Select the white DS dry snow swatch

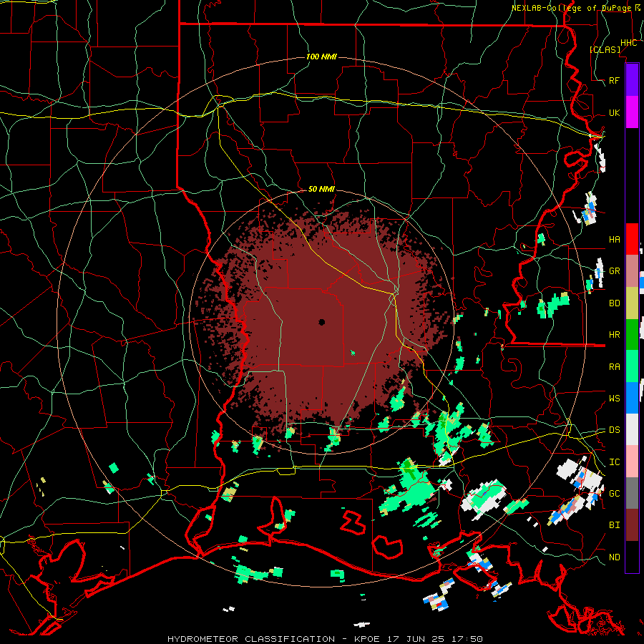click(632, 429)
